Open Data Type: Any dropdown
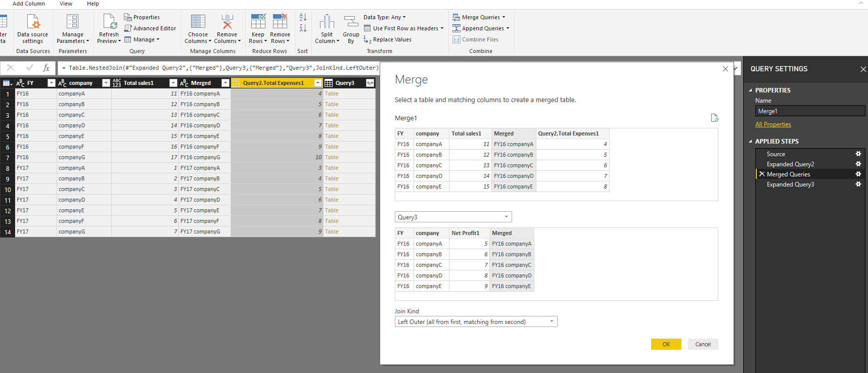This screenshot has width=868, height=373. pyautogui.click(x=385, y=17)
